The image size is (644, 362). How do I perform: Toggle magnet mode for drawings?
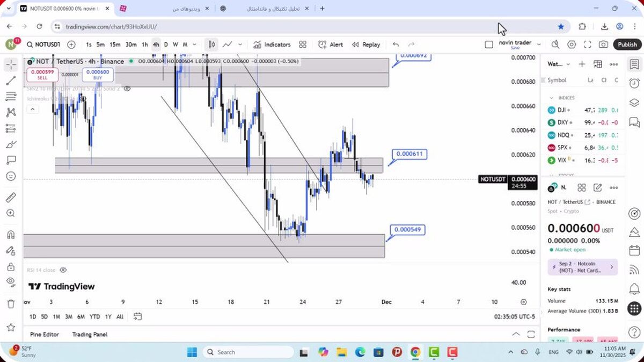(x=11, y=235)
